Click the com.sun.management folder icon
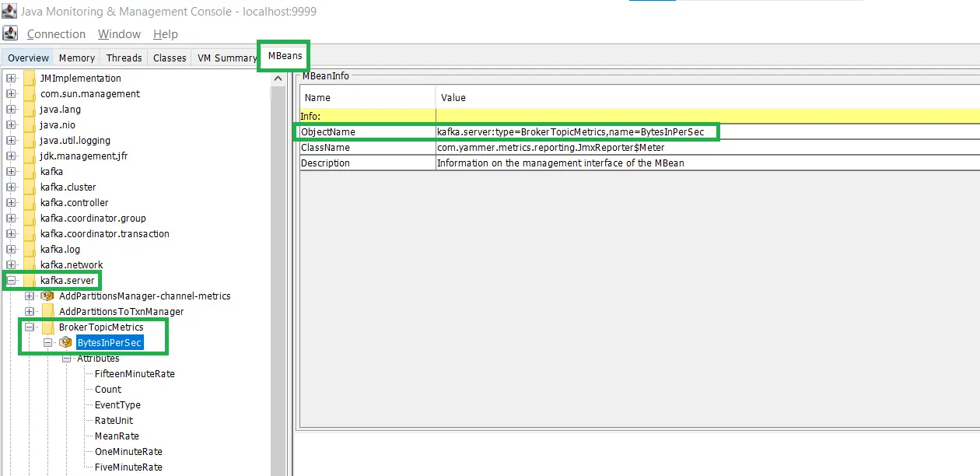980x476 pixels. [30, 94]
